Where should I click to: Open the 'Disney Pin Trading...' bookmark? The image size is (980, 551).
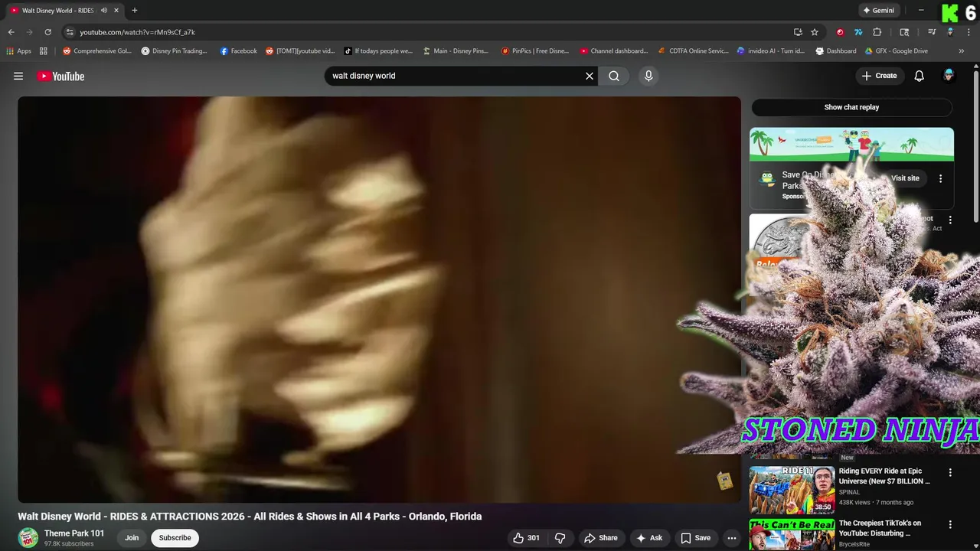175,51
